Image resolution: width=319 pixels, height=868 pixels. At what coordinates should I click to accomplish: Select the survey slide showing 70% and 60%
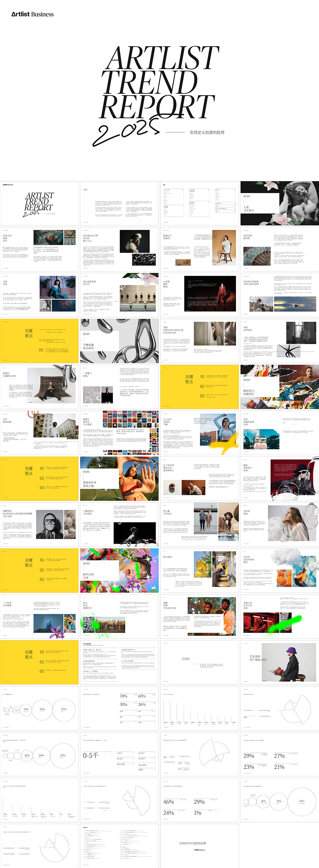click(x=119, y=708)
